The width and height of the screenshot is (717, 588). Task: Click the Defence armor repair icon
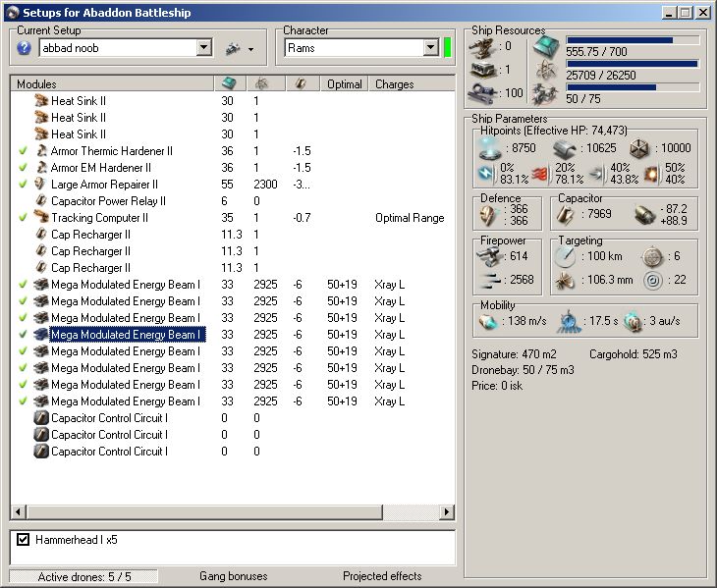tap(488, 215)
